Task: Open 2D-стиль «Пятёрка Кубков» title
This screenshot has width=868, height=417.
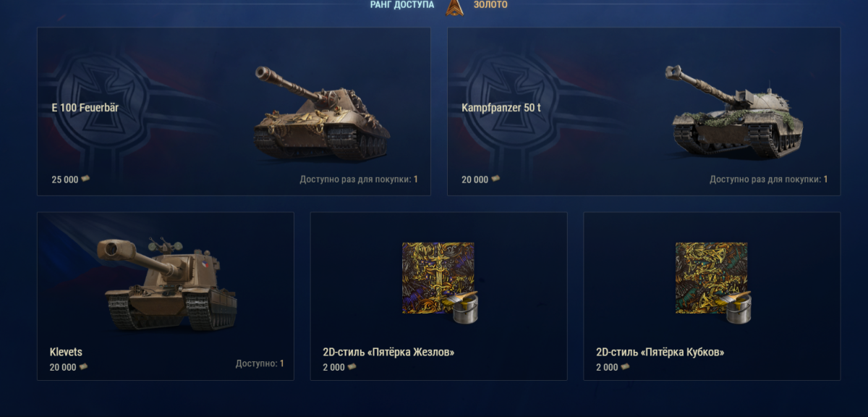Action: click(x=660, y=352)
